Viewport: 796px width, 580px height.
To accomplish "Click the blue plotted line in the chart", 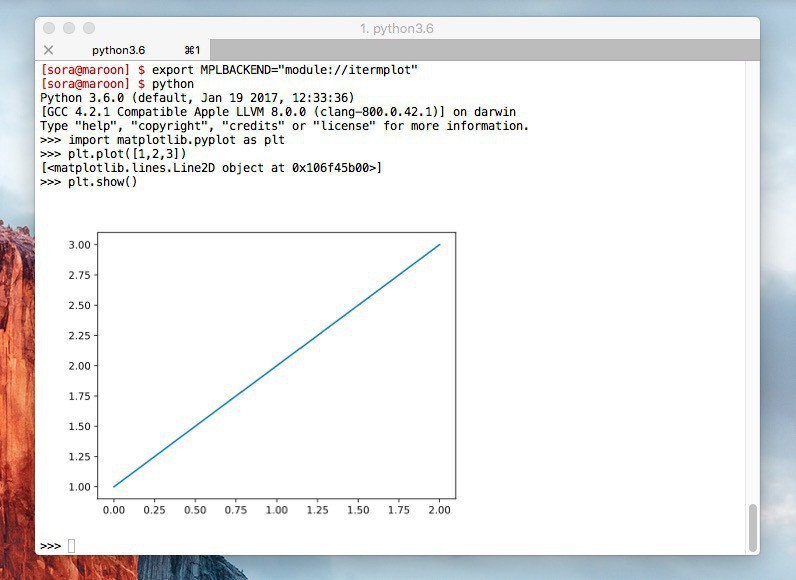I will [277, 365].
